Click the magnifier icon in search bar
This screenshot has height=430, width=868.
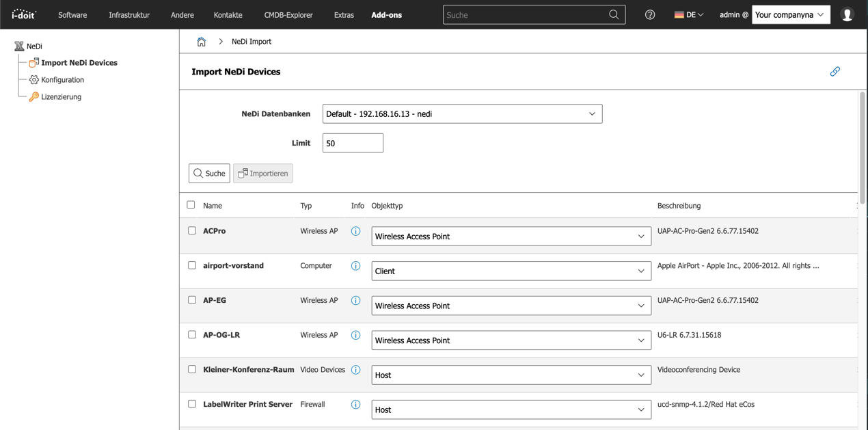coord(614,14)
